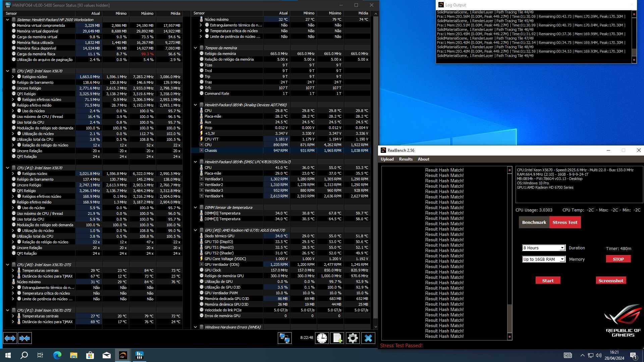Select Utilização do arquivo de paginação row
This screenshot has height=362, width=644.
(93, 60)
